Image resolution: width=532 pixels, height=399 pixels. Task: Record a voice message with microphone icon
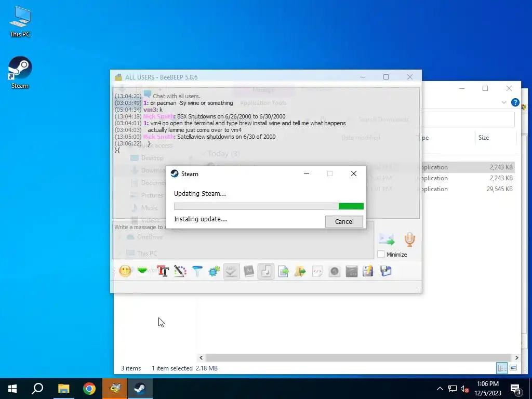point(409,239)
